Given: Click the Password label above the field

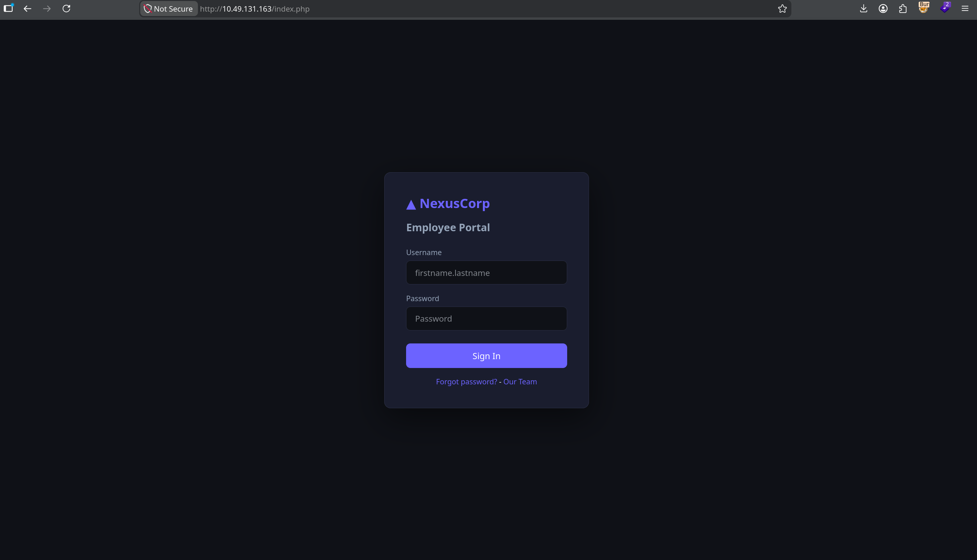Looking at the screenshot, I should [422, 298].
